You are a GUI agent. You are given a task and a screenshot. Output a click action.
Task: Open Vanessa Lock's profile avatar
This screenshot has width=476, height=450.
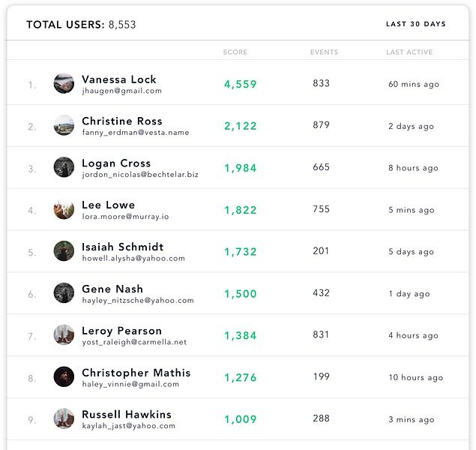pos(64,83)
